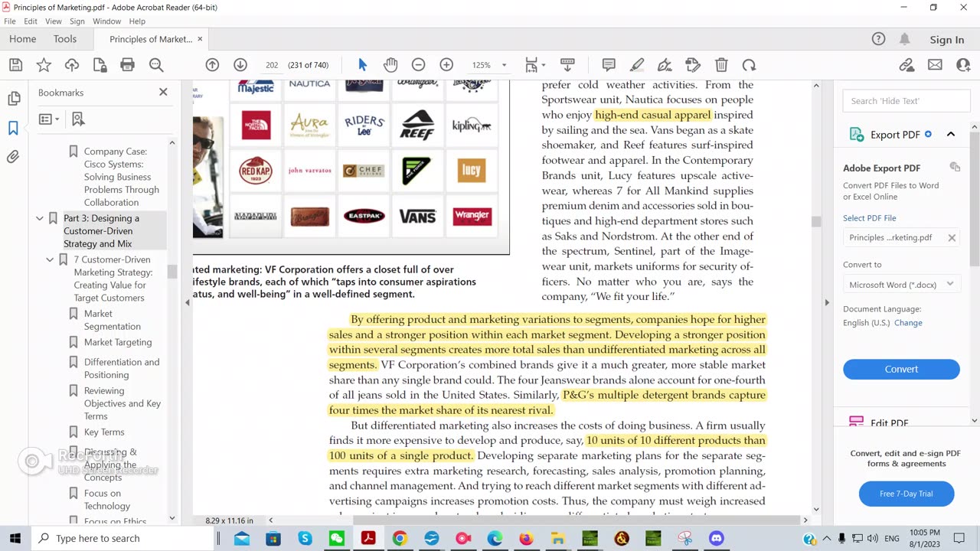Print the document using printer icon
The width and height of the screenshot is (980, 551).
pos(128,65)
